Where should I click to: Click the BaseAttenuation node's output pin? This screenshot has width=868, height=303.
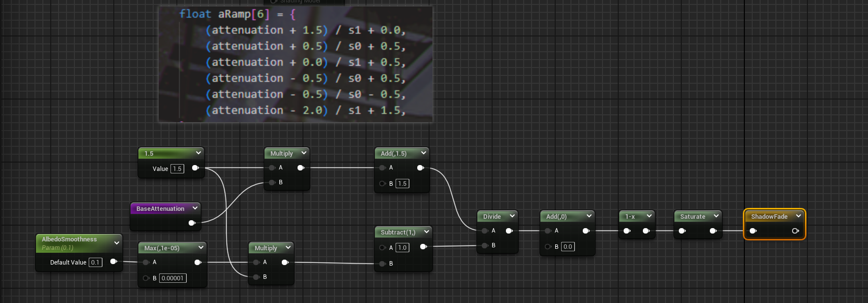tap(192, 223)
